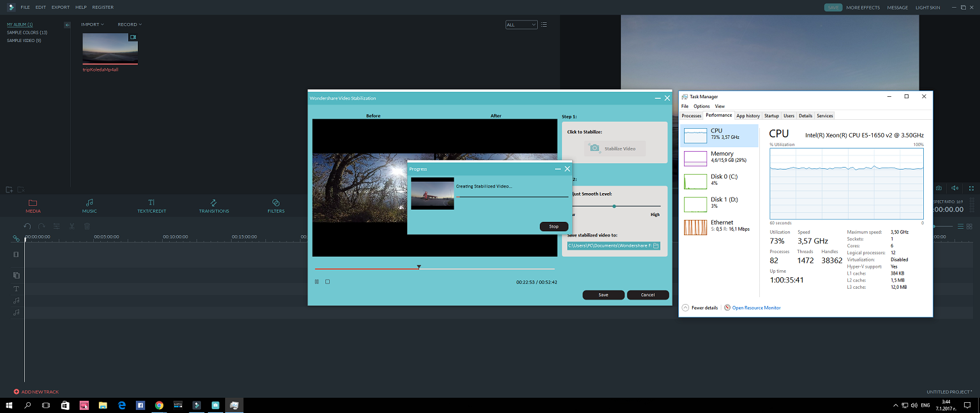The width and height of the screenshot is (980, 413).
Task: Open the Music library tab
Action: click(x=89, y=205)
